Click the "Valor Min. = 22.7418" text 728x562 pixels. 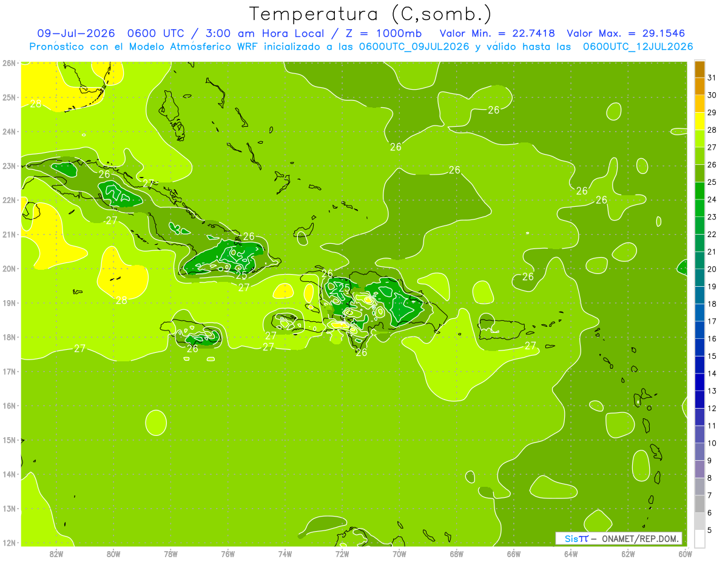tap(497, 33)
